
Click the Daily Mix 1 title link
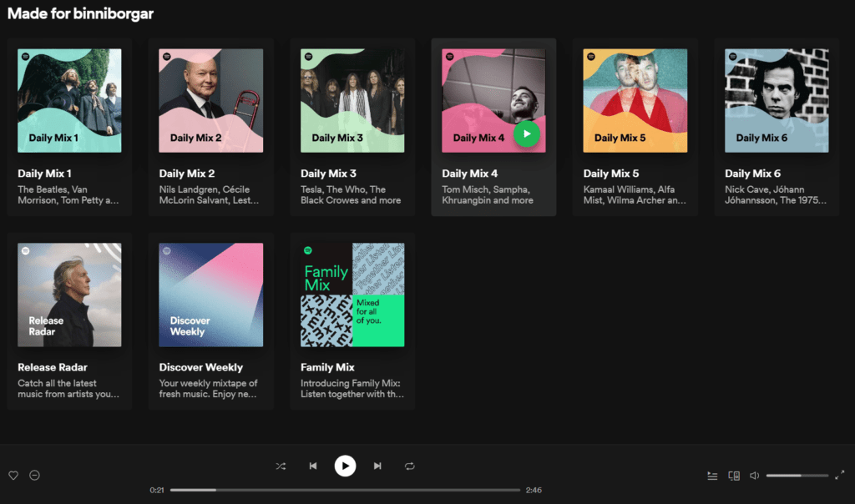(x=45, y=174)
